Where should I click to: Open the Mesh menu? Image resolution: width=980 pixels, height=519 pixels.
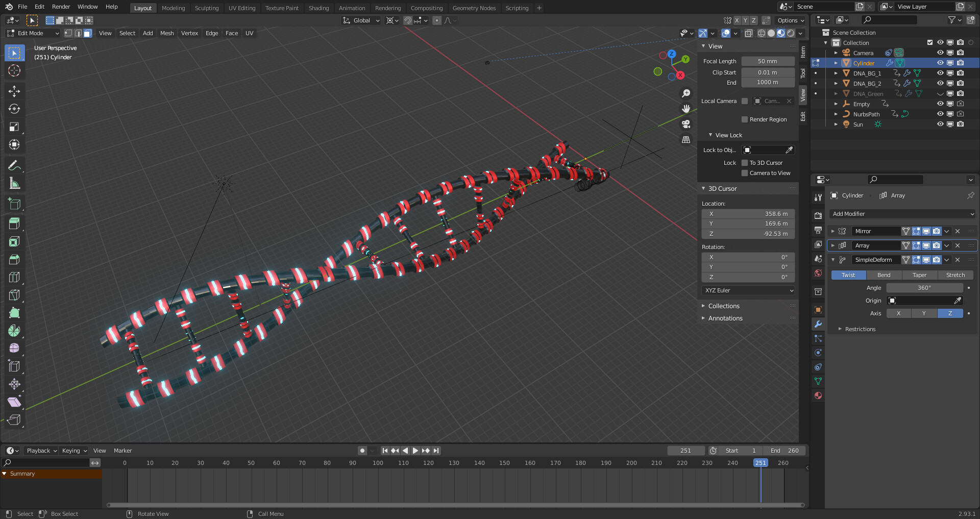pyautogui.click(x=167, y=33)
